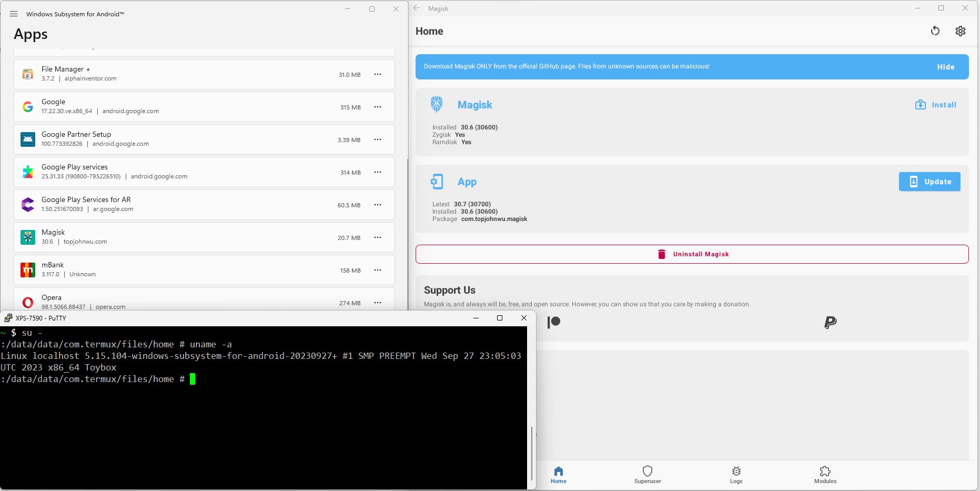This screenshot has height=491, width=980.
Task: Click the uname -a output line
Action: click(x=261, y=362)
